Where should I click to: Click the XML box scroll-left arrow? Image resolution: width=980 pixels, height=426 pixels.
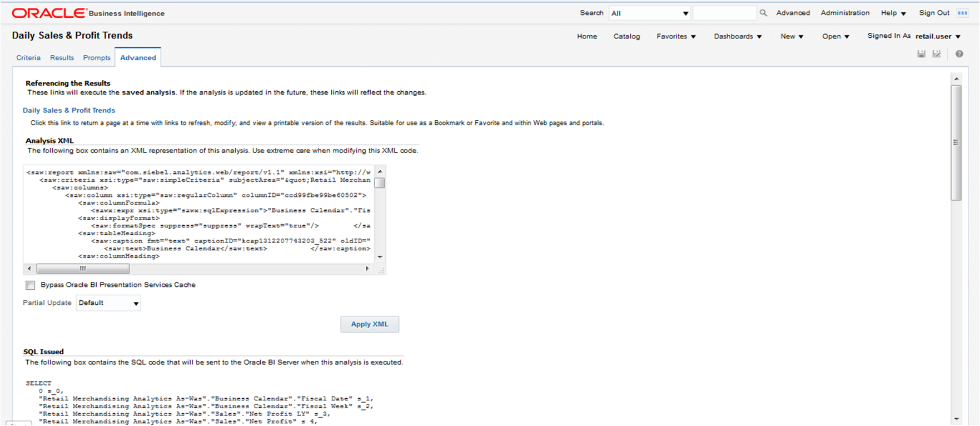point(29,269)
